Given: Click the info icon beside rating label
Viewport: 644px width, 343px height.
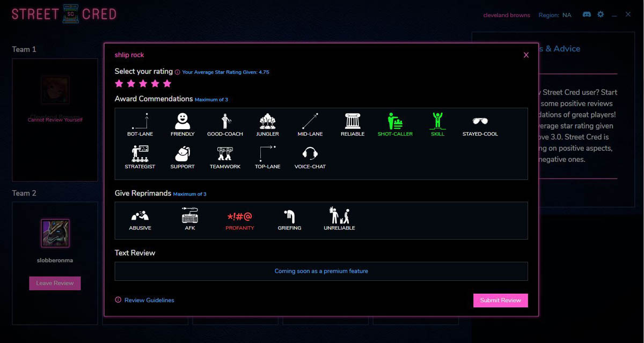Looking at the screenshot, I should 177,72.
